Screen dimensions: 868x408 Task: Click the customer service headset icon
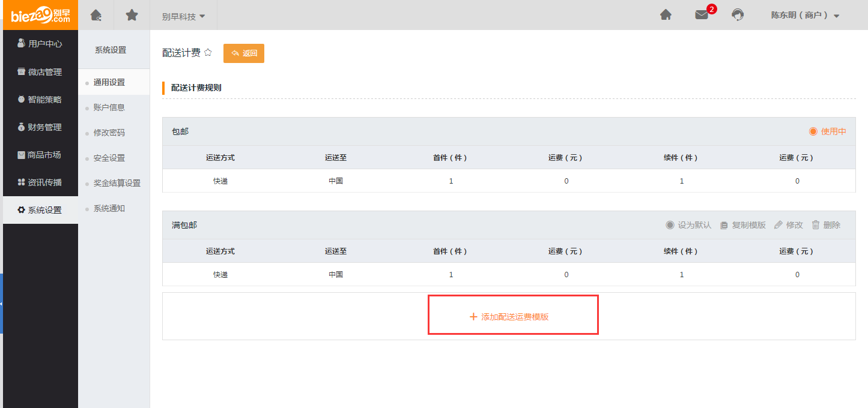coord(738,15)
